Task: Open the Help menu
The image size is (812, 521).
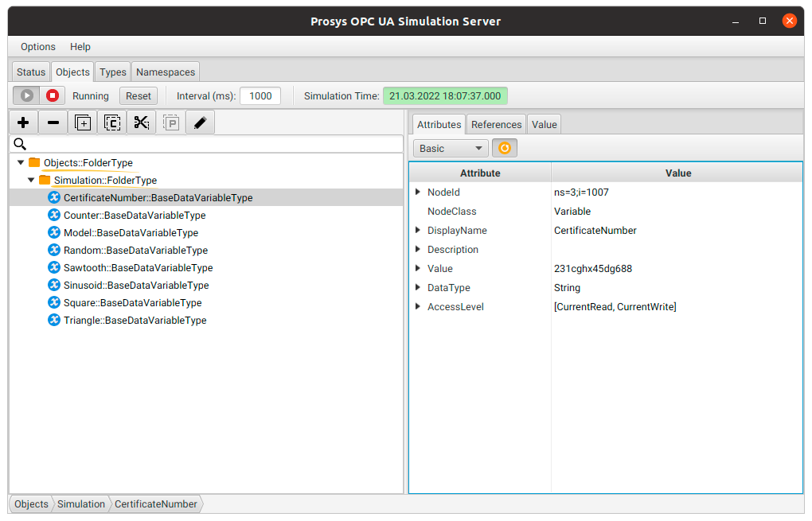Action: pos(80,47)
